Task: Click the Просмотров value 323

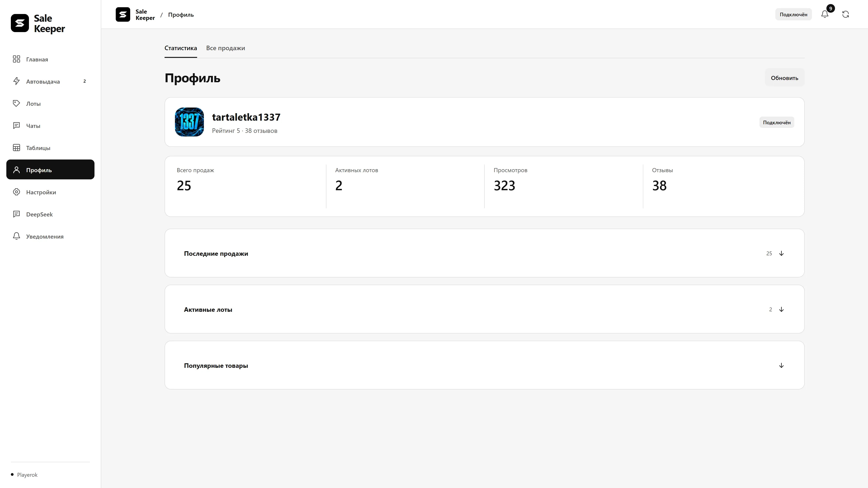Action: tap(505, 185)
